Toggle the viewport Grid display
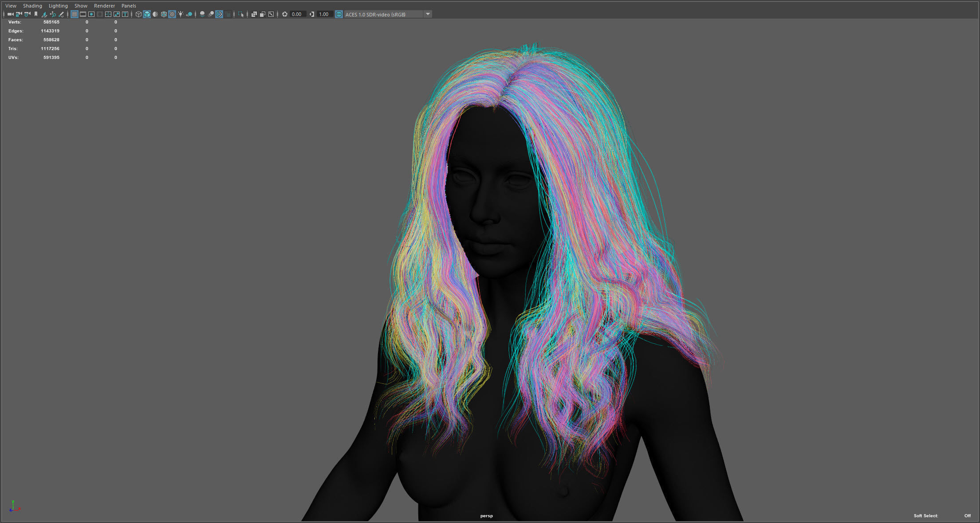The height and width of the screenshot is (523, 980). 75,14
